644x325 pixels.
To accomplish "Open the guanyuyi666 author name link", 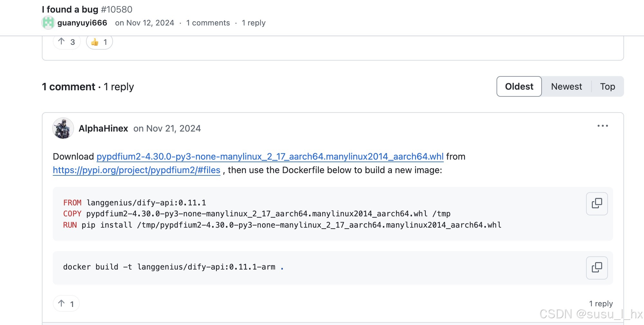I will [x=82, y=23].
